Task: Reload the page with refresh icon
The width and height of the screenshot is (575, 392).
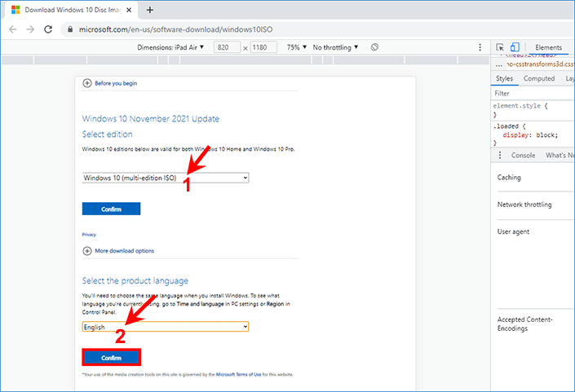Action: click(48, 29)
